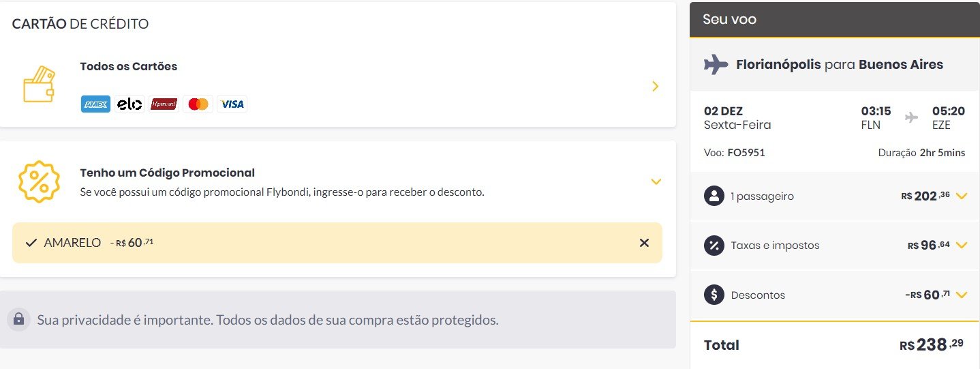Click the padlock privacy icon
This screenshot has width=980, height=369.
pyautogui.click(x=18, y=319)
